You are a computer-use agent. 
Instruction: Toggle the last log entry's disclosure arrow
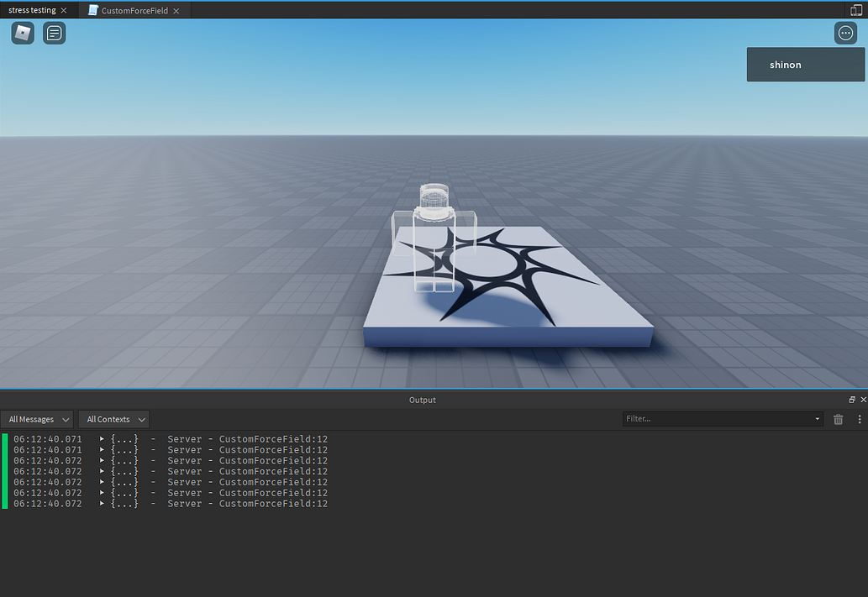click(101, 503)
